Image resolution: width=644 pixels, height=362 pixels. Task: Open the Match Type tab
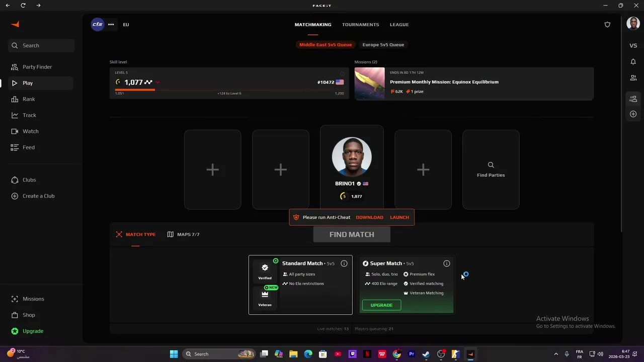(136, 234)
